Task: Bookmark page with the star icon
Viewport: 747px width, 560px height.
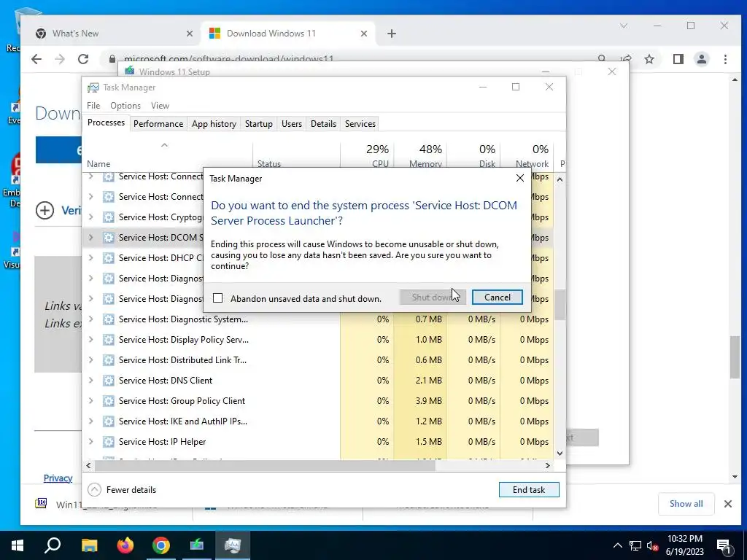Action: pyautogui.click(x=649, y=59)
